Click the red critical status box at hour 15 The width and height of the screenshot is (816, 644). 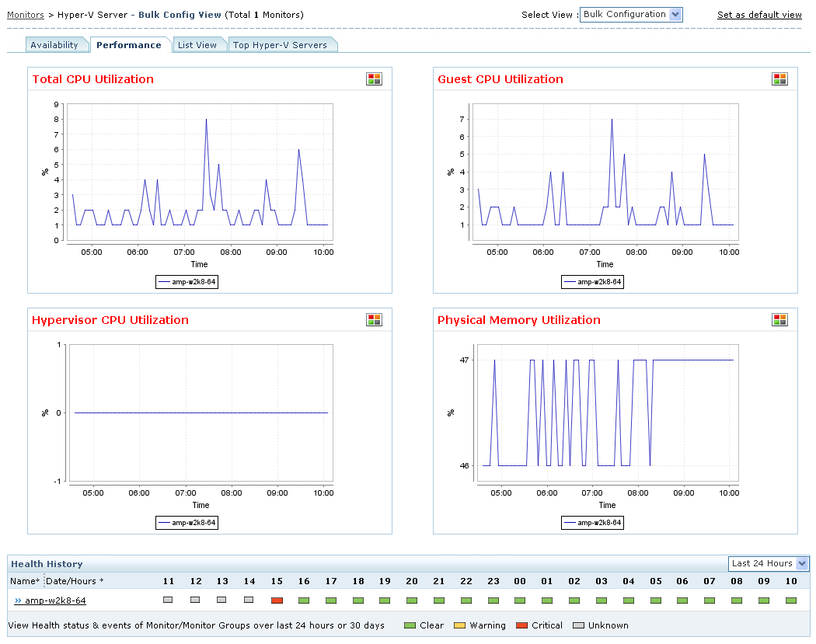(277, 600)
